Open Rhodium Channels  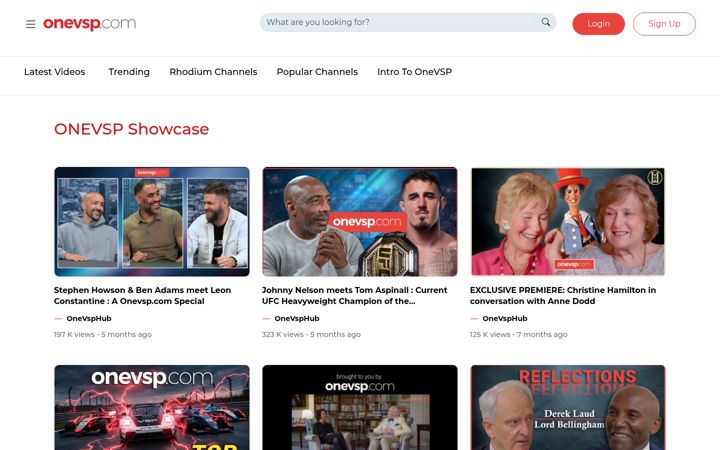[x=213, y=72]
